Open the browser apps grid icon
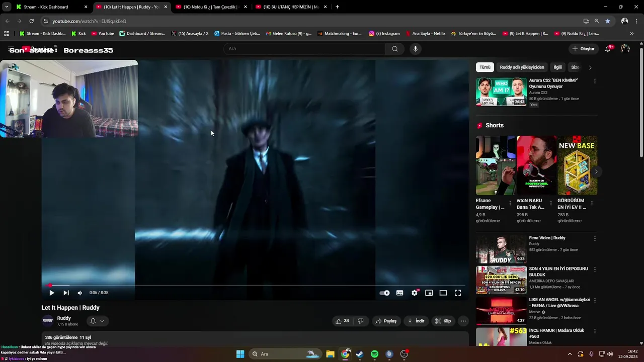644x362 pixels. pyautogui.click(x=7, y=34)
